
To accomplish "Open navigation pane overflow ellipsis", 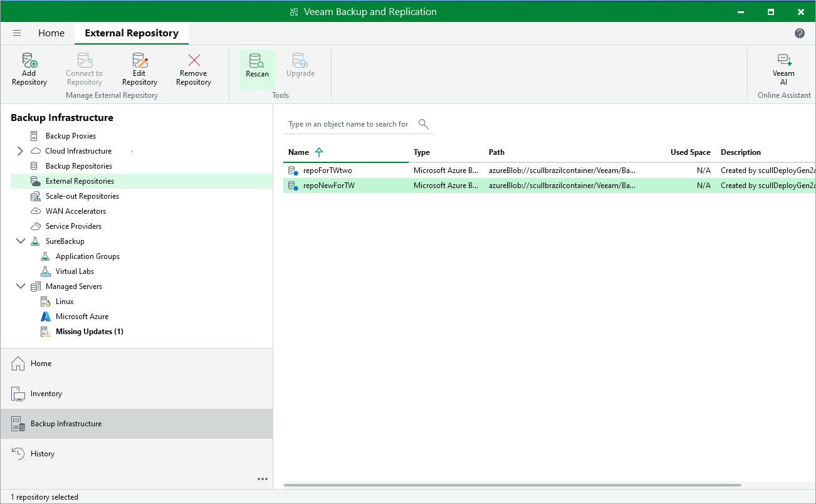I will coord(263,479).
